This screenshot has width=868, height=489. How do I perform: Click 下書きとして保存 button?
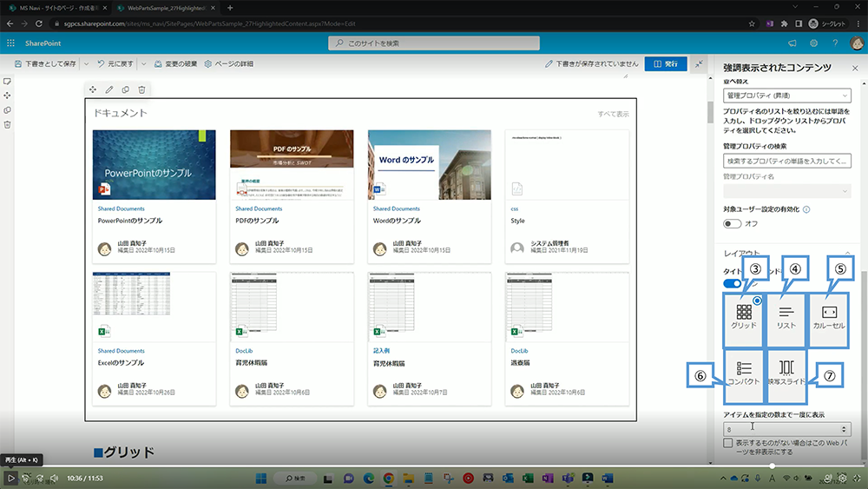45,64
